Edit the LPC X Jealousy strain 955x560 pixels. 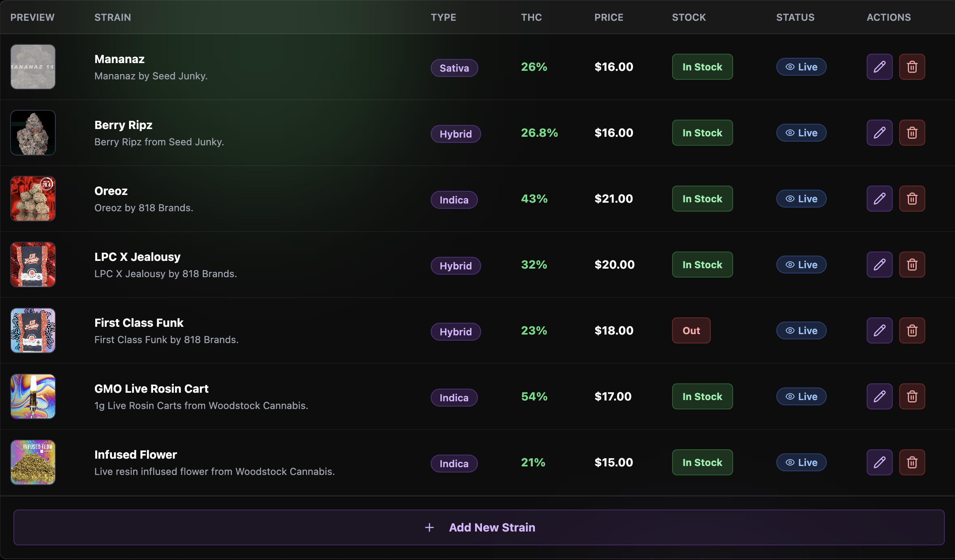click(x=879, y=265)
